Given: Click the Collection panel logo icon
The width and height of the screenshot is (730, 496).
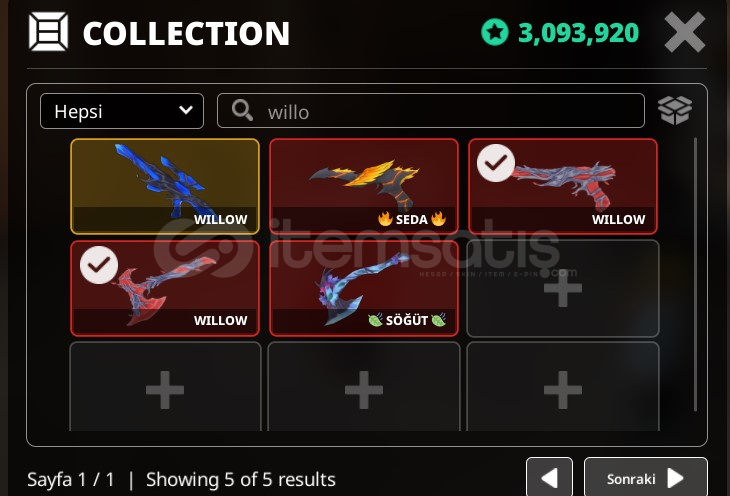Looking at the screenshot, I should 48,32.
